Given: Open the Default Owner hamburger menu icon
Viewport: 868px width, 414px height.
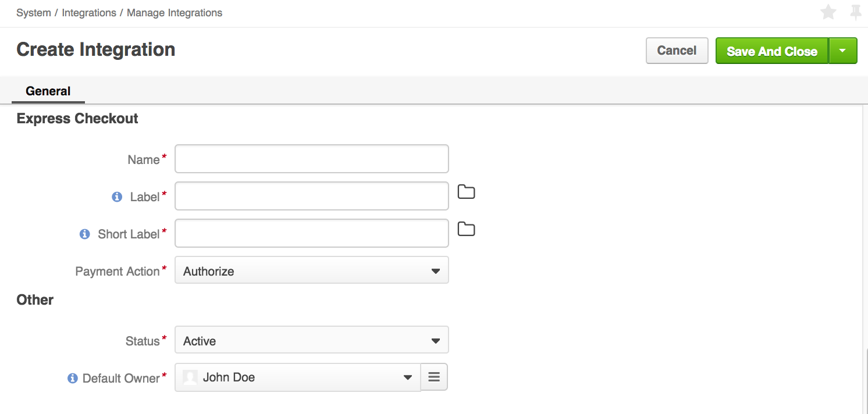Looking at the screenshot, I should (433, 377).
